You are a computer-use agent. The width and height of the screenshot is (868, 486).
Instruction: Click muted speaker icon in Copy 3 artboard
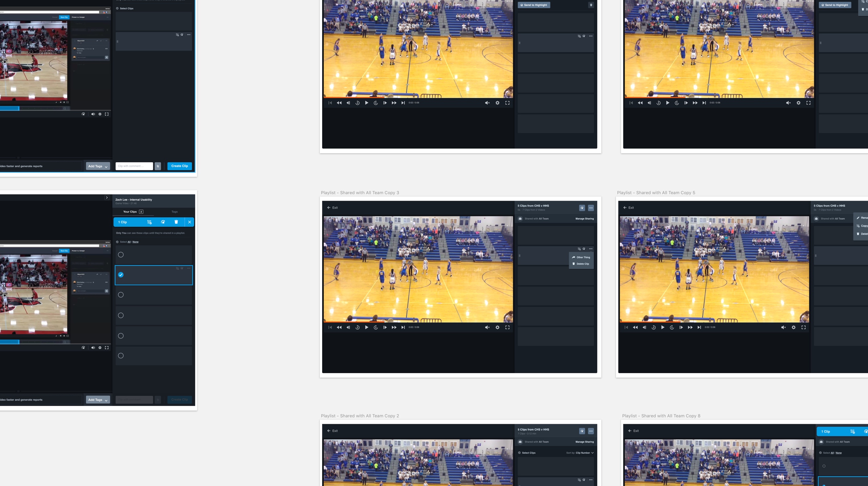pos(487,327)
